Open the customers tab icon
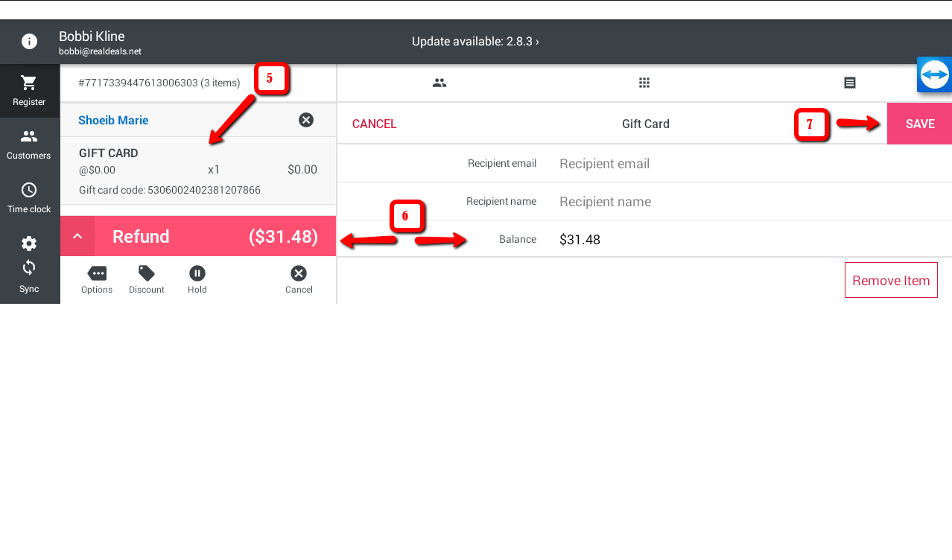The width and height of the screenshot is (952, 560). (x=439, y=83)
